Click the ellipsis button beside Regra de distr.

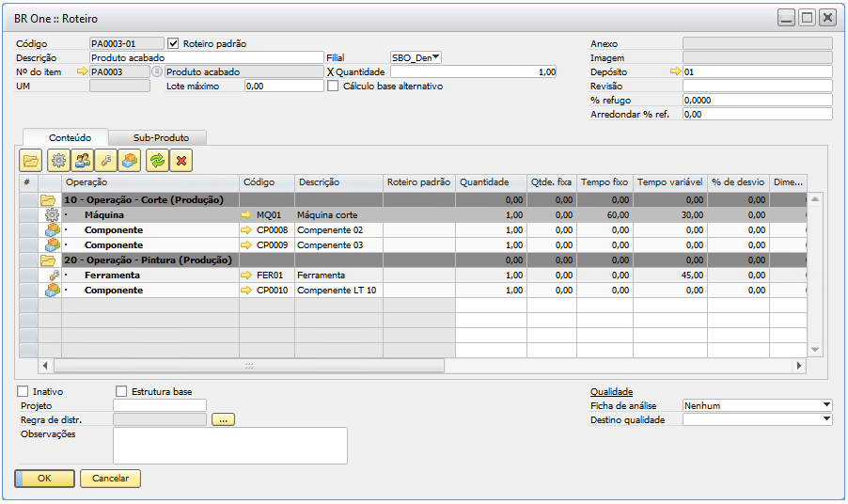click(x=224, y=419)
